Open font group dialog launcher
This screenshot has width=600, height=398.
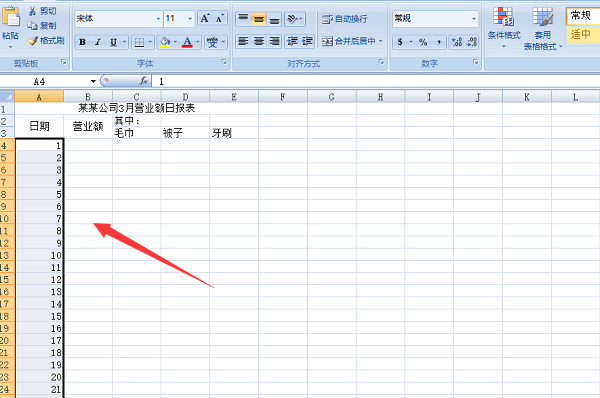(224, 62)
